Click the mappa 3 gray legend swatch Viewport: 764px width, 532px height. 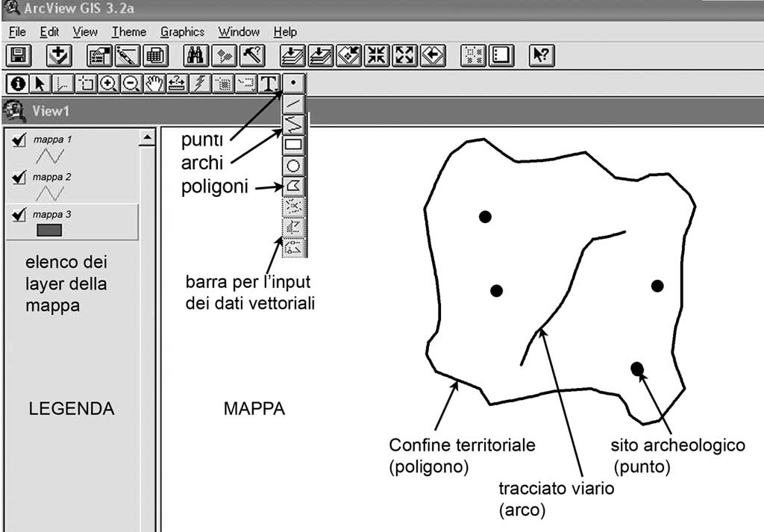coord(48,230)
